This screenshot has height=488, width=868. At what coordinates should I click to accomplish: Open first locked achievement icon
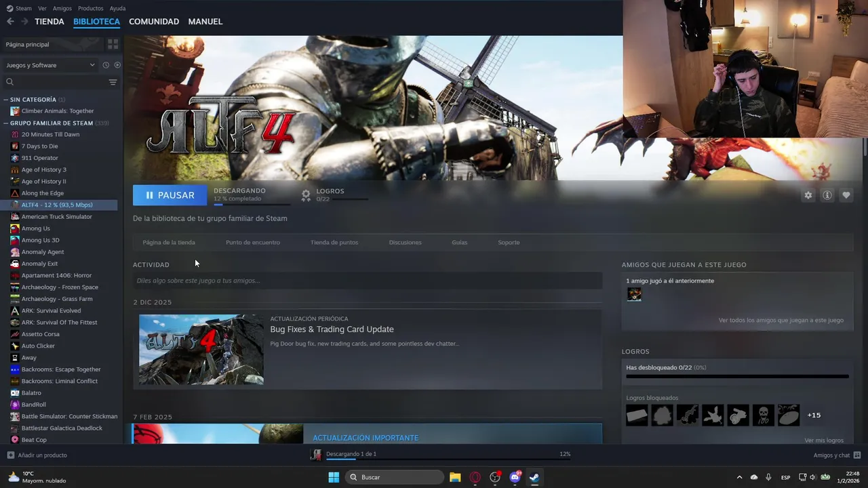[637, 415]
